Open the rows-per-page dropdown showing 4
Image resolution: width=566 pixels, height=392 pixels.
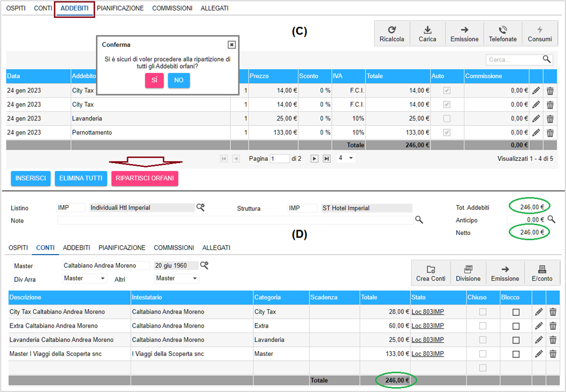[x=345, y=158]
